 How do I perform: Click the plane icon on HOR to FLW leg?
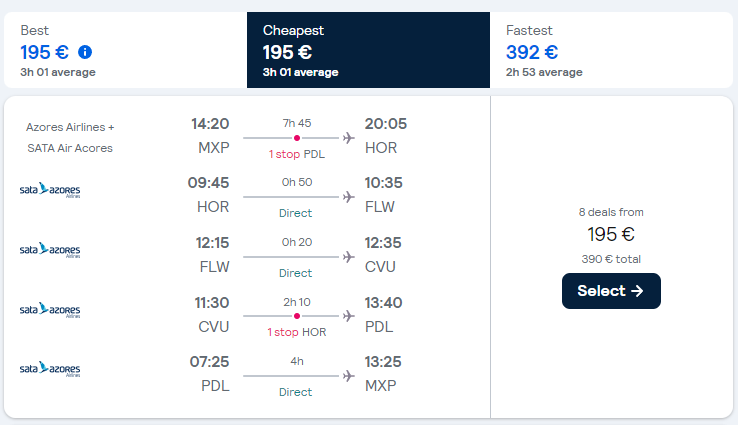click(349, 197)
